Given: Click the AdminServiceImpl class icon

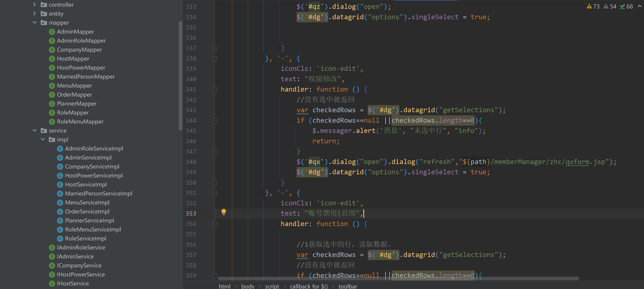Looking at the screenshot, I should pos(60,158).
